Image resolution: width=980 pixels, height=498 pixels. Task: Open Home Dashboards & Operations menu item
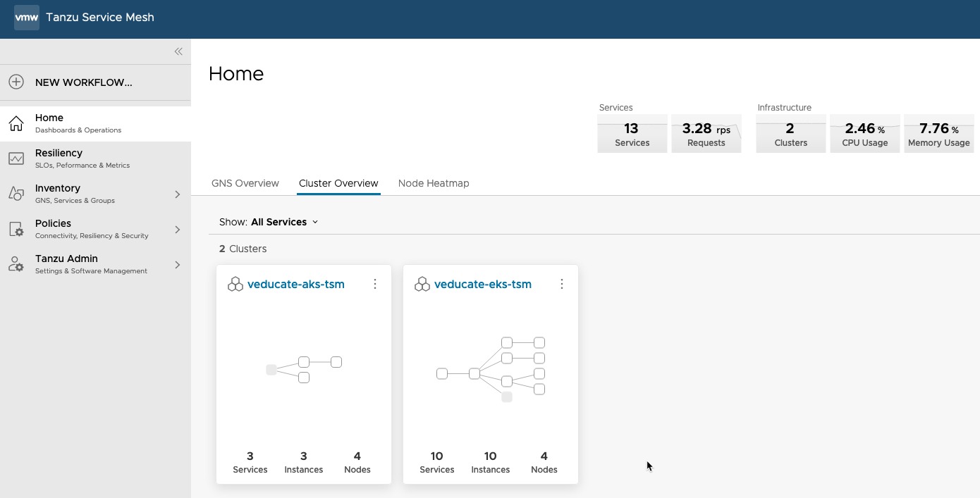pyautogui.click(x=95, y=123)
